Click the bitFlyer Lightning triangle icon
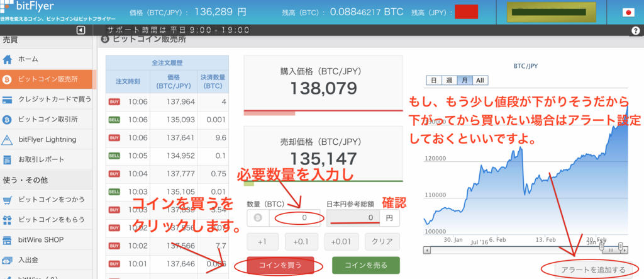 point(7,140)
